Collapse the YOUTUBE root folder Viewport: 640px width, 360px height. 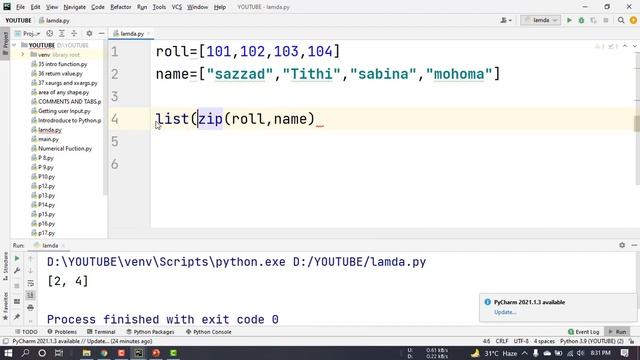click(15, 45)
